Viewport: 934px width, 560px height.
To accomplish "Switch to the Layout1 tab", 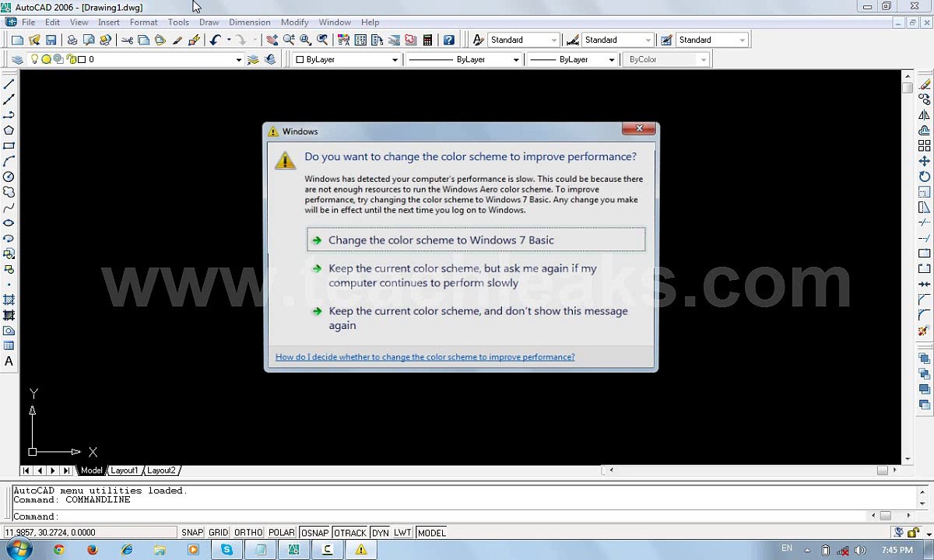I will pyautogui.click(x=124, y=471).
